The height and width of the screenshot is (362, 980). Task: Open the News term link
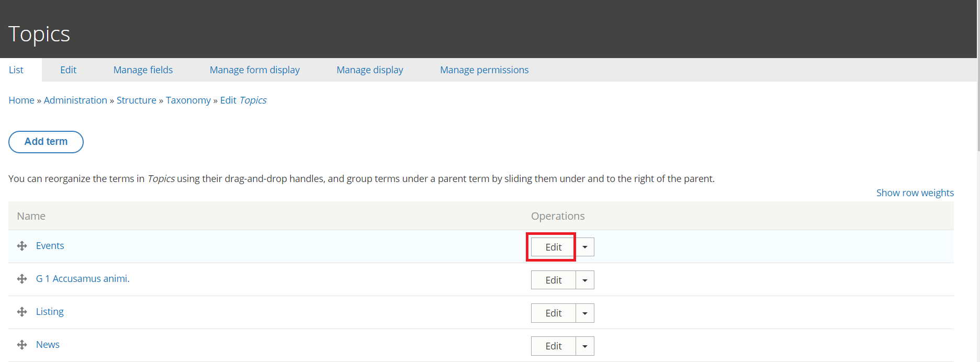coord(48,344)
